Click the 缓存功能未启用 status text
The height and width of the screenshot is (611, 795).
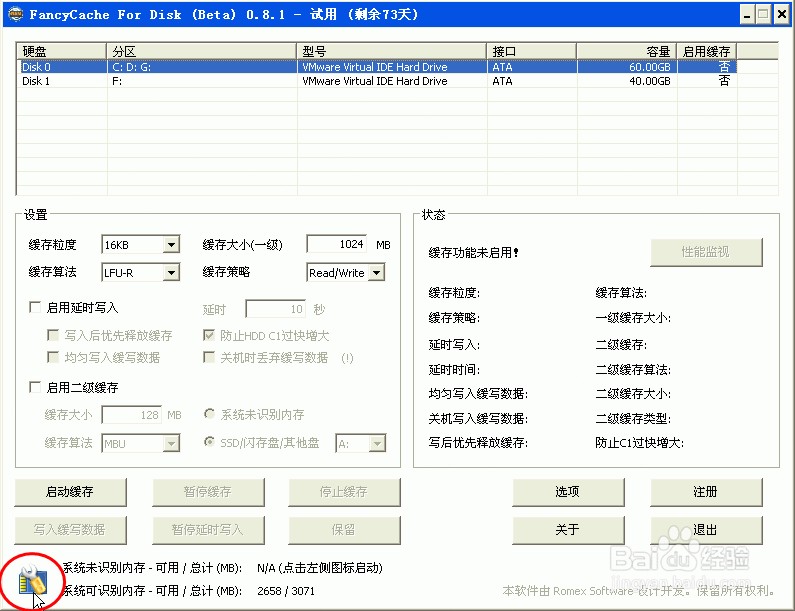(x=474, y=253)
